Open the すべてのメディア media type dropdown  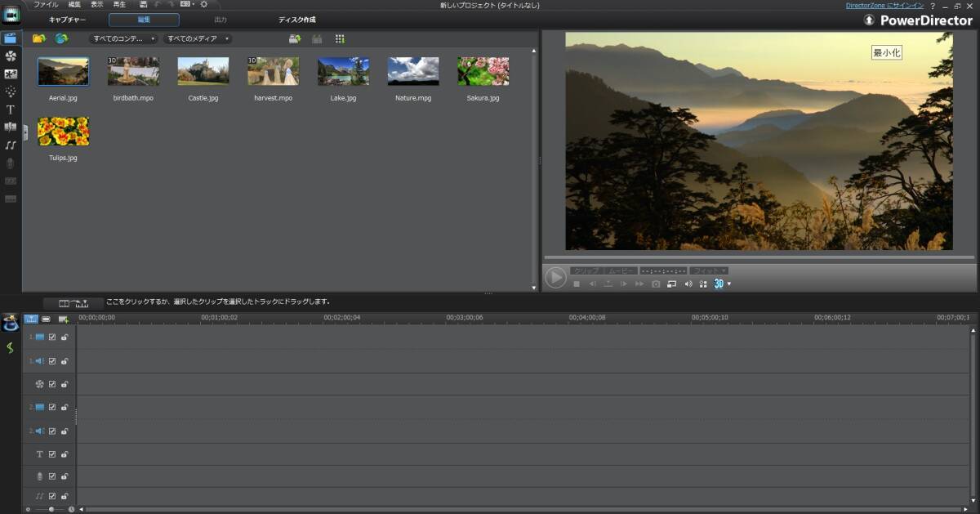pyautogui.click(x=198, y=38)
